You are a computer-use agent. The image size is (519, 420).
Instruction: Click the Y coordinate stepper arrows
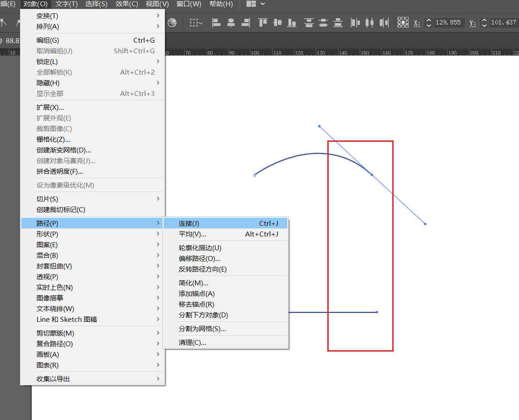coord(484,23)
